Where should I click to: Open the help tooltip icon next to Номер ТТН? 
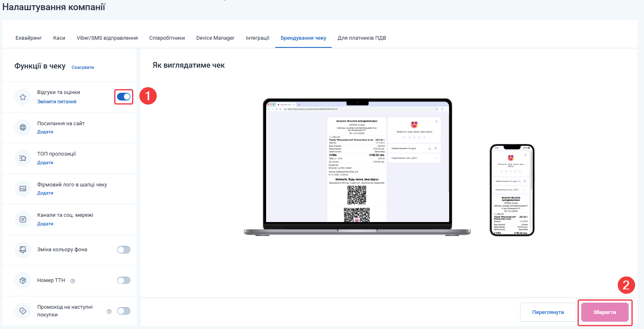point(73,281)
